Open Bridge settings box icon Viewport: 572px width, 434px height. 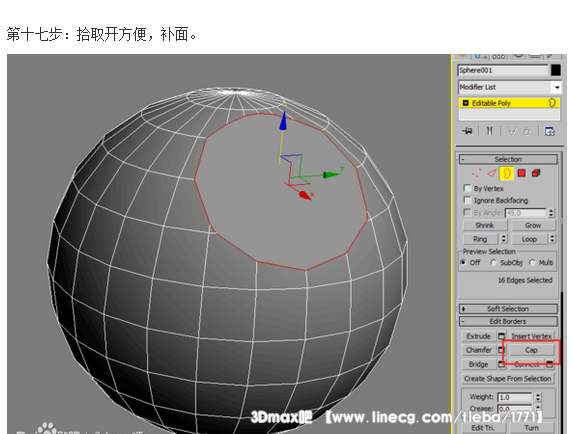point(501,364)
